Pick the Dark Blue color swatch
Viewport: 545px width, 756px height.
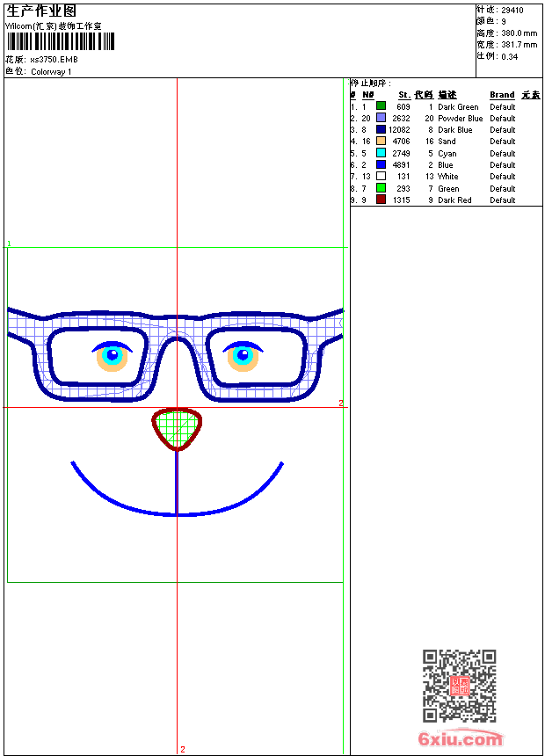(381, 129)
